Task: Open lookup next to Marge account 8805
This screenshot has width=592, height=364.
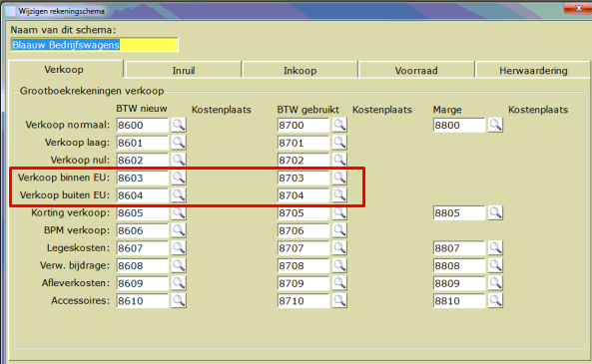Action: [x=495, y=212]
